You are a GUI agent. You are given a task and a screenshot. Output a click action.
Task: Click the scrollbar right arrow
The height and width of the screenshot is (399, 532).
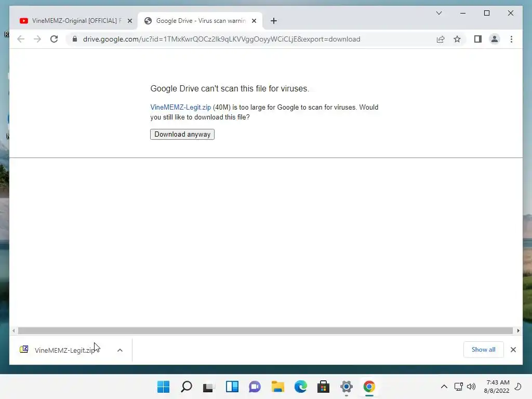[518, 330]
